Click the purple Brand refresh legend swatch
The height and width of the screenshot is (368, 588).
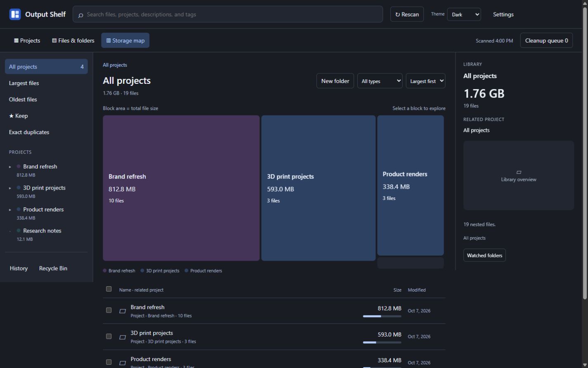point(105,271)
